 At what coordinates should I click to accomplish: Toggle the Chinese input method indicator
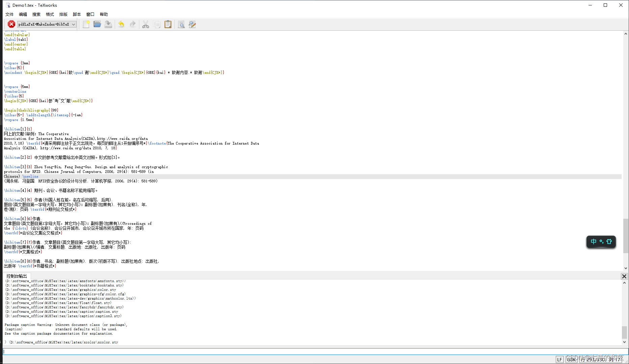pyautogui.click(x=593, y=241)
